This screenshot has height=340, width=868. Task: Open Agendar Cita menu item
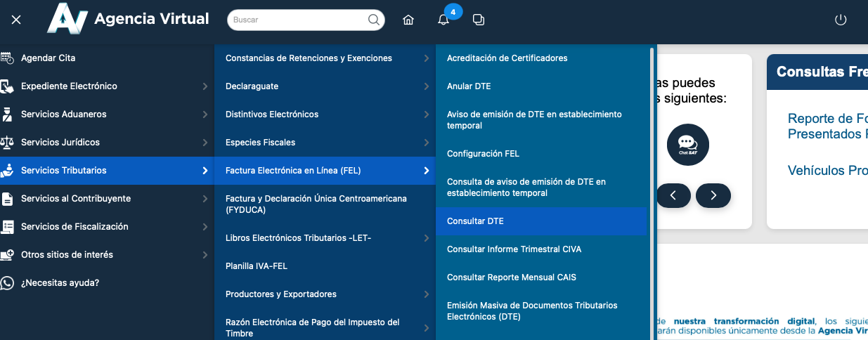(x=107, y=58)
